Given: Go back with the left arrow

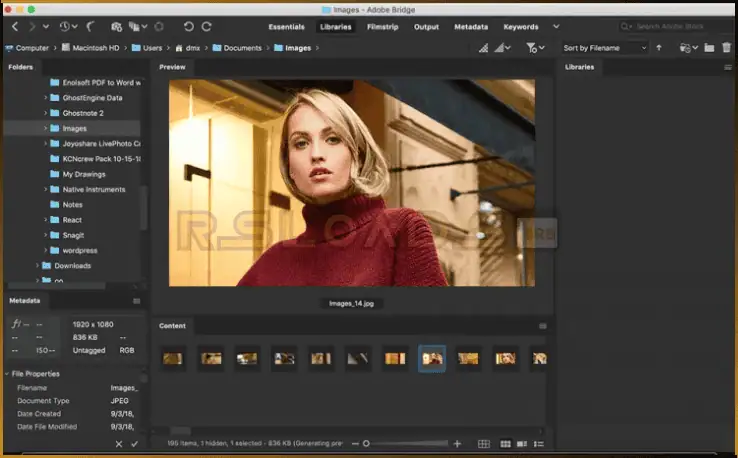Looking at the screenshot, I should [15, 27].
